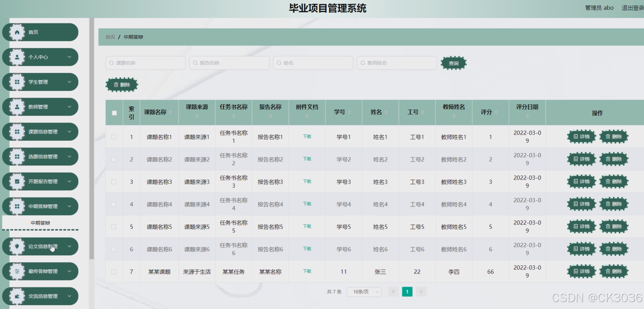644x309 pixels.
Task: Expand the 个人中心 menu chevron
Action: 69,57
